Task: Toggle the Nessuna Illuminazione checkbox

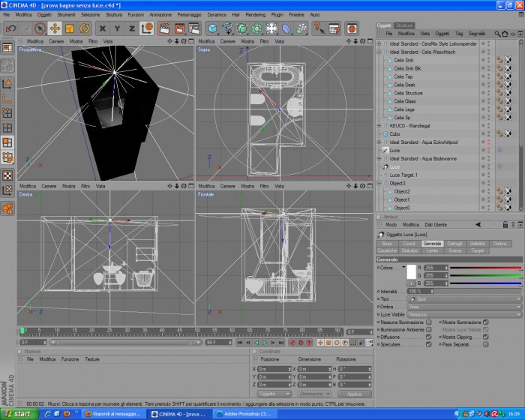Action: [428, 322]
